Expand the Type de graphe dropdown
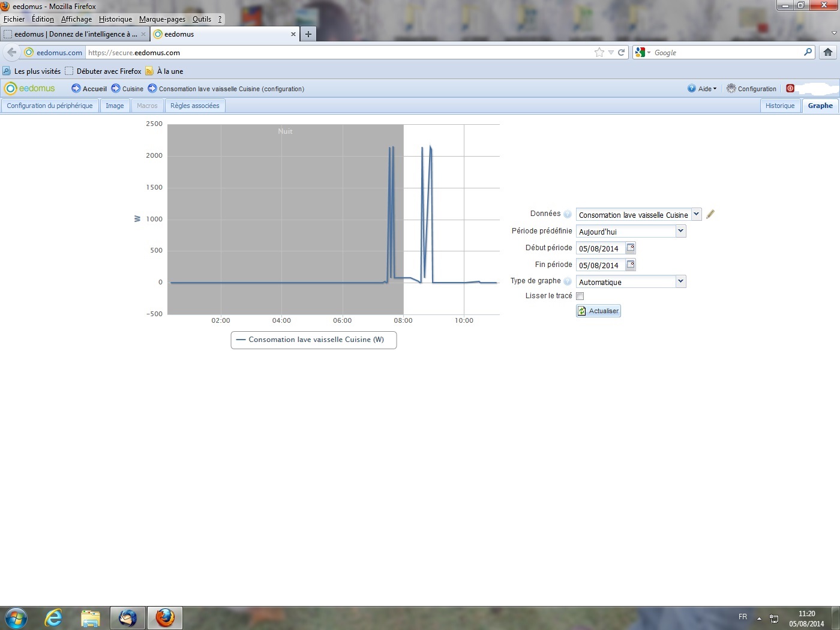840x630 pixels. click(x=680, y=281)
